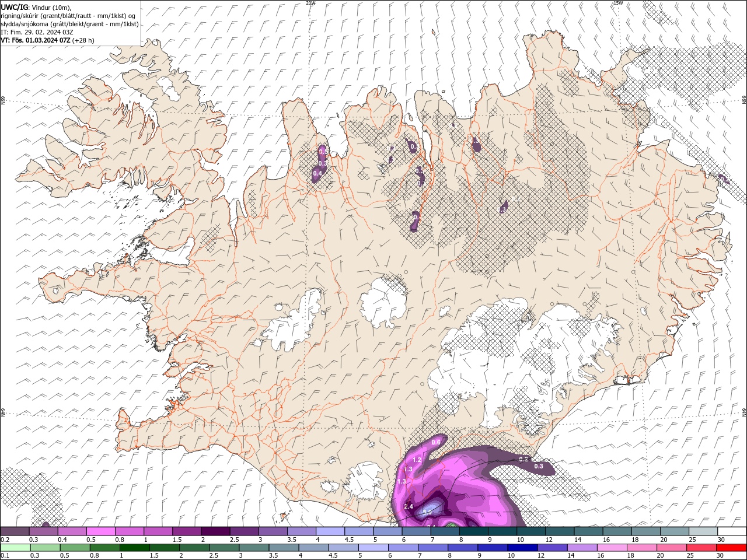
Task: Click the '30' label under the bottom legend row
Action: click(x=721, y=556)
